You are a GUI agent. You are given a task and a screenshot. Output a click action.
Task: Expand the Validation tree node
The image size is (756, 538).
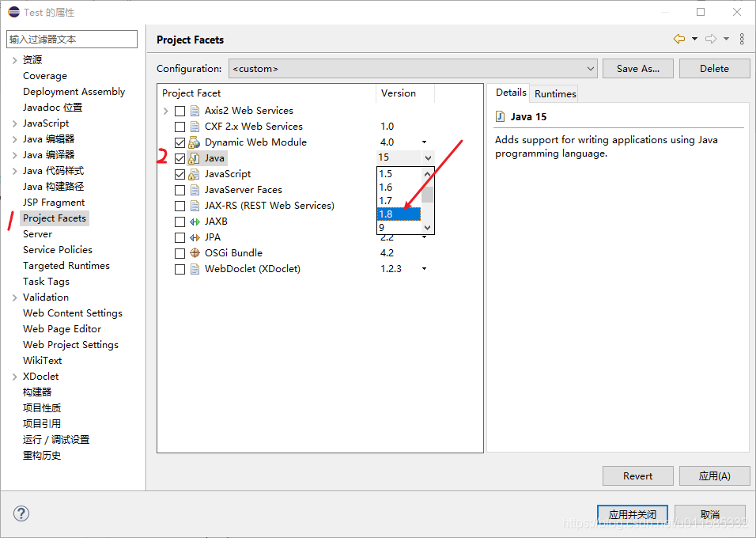(x=14, y=297)
